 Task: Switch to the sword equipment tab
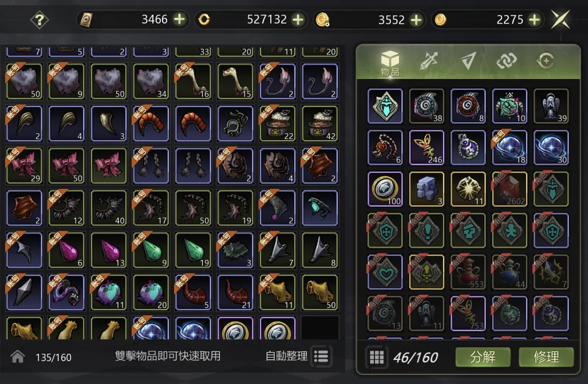pos(429,61)
